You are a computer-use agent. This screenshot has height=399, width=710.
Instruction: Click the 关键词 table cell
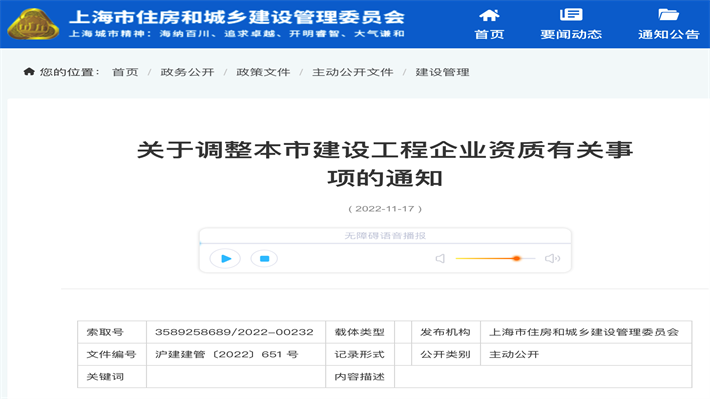112,376
